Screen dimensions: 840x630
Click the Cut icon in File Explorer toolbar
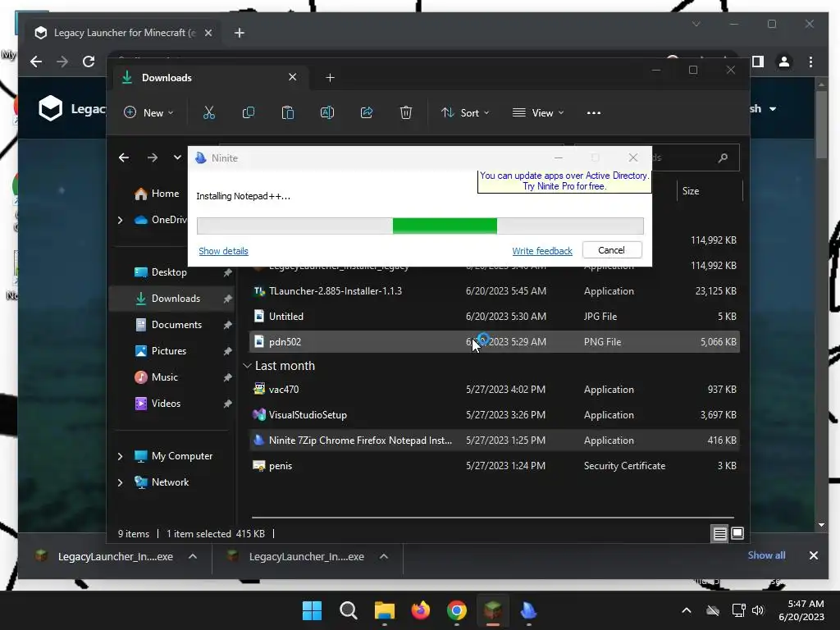pyautogui.click(x=209, y=112)
